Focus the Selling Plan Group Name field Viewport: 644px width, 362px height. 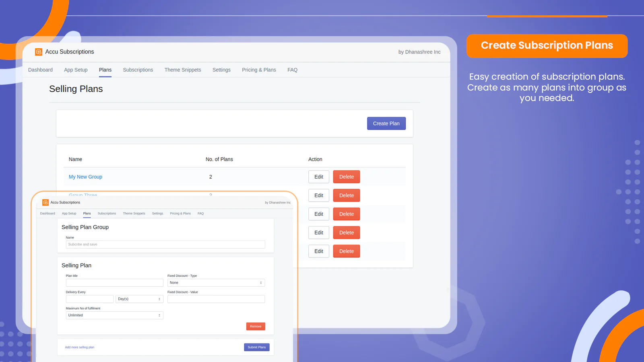point(165,245)
